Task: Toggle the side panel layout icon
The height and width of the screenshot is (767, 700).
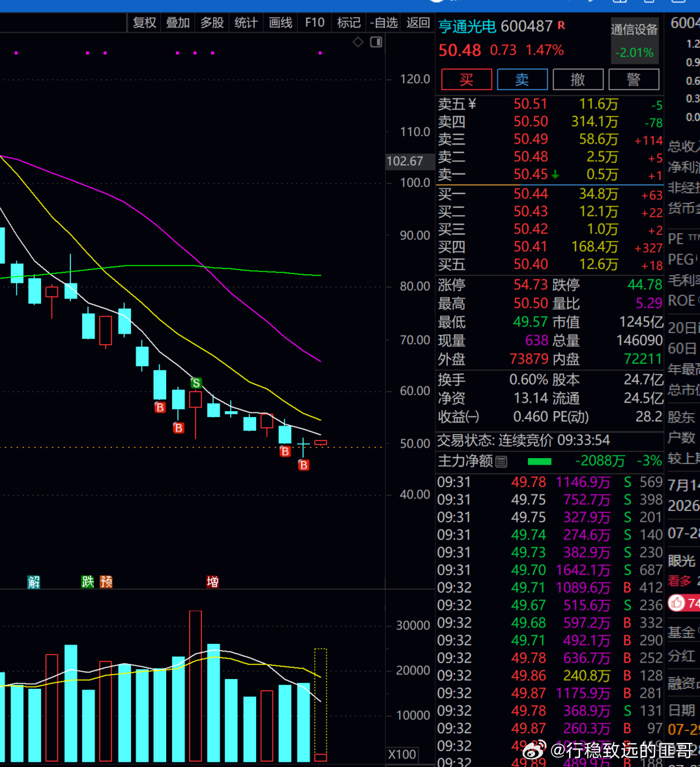Action: pos(376,42)
